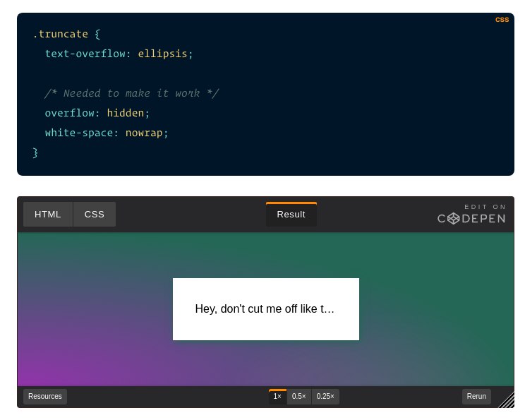Select the Result tab
525x420 pixels.
click(x=291, y=215)
